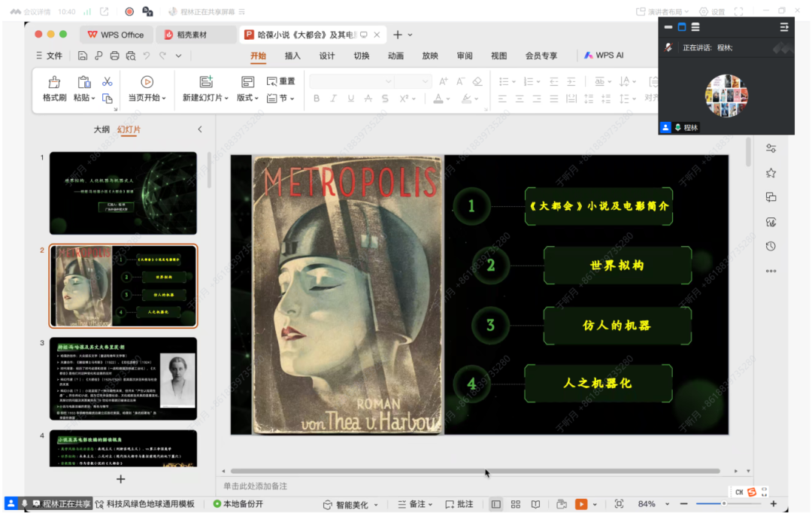Click the notes field 单击此处添加备注
The height and width of the screenshot is (513, 812).
click(256, 486)
